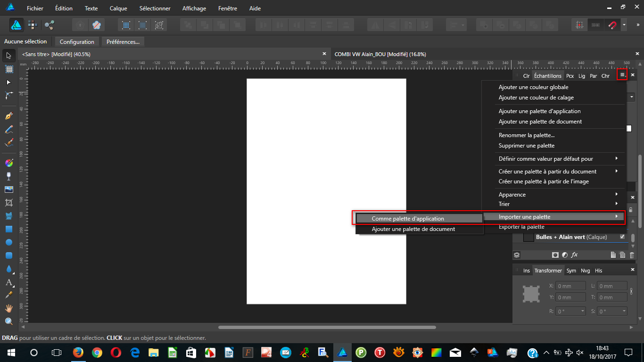
Task: Choose Comme palette d'application
Action: coord(420,219)
